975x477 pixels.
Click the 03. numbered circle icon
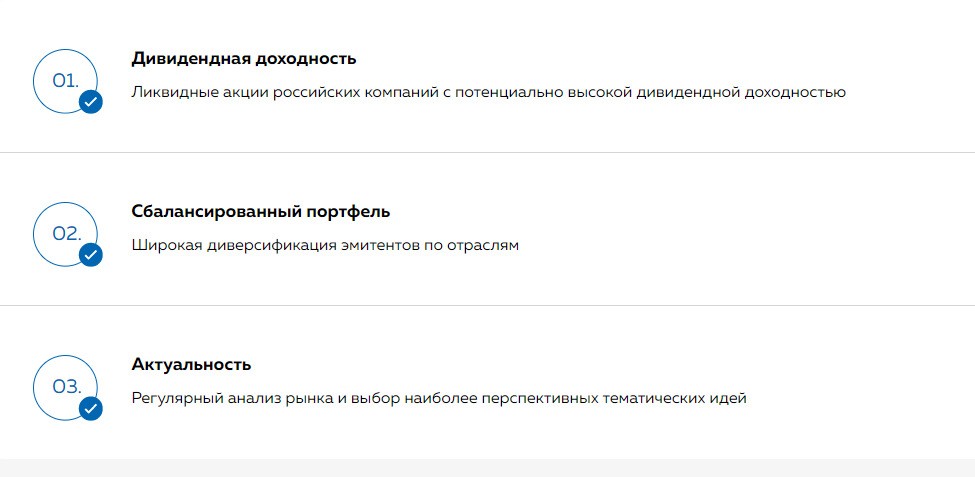coord(65,387)
